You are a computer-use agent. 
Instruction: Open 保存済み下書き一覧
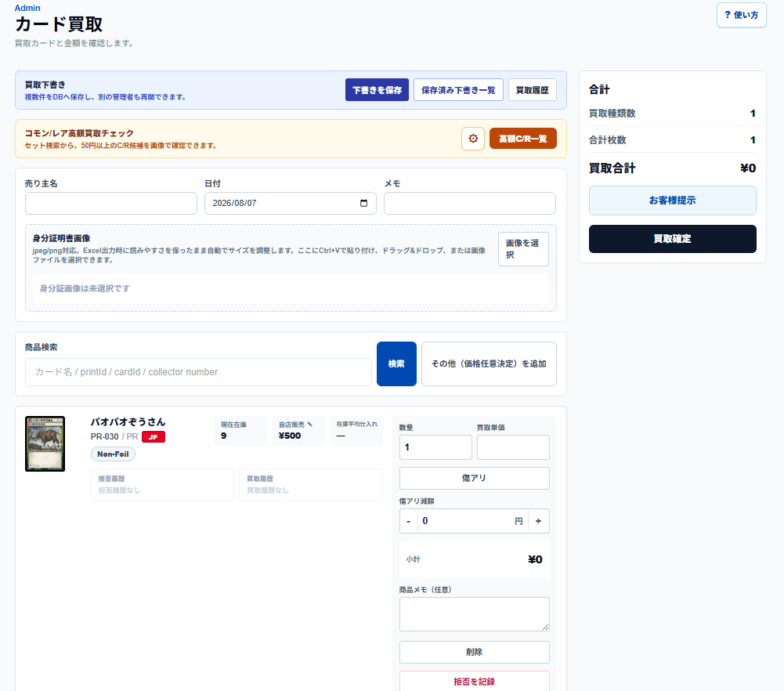coord(458,90)
